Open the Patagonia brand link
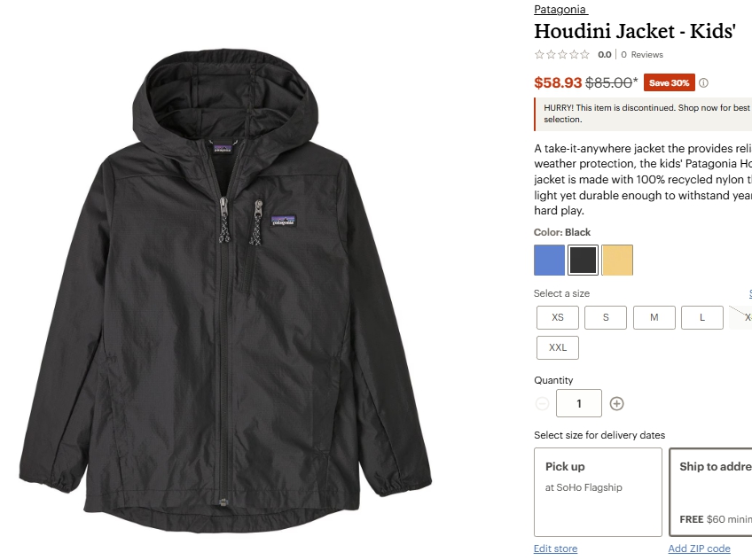Screen dimensions: 752x560 [x=560, y=9]
